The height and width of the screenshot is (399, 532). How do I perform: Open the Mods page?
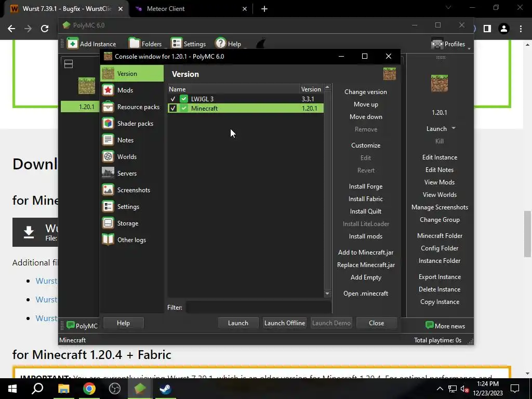coord(132,90)
